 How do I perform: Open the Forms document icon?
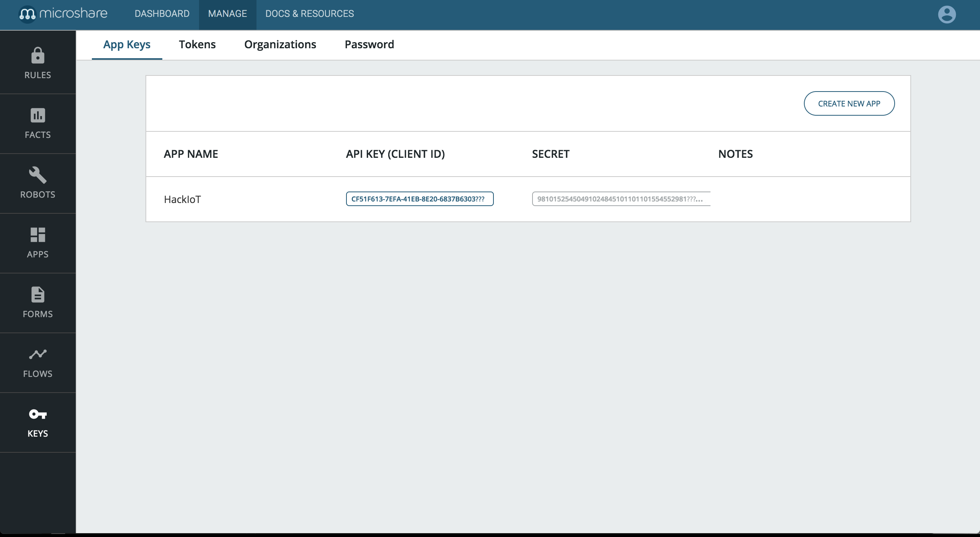(38, 295)
